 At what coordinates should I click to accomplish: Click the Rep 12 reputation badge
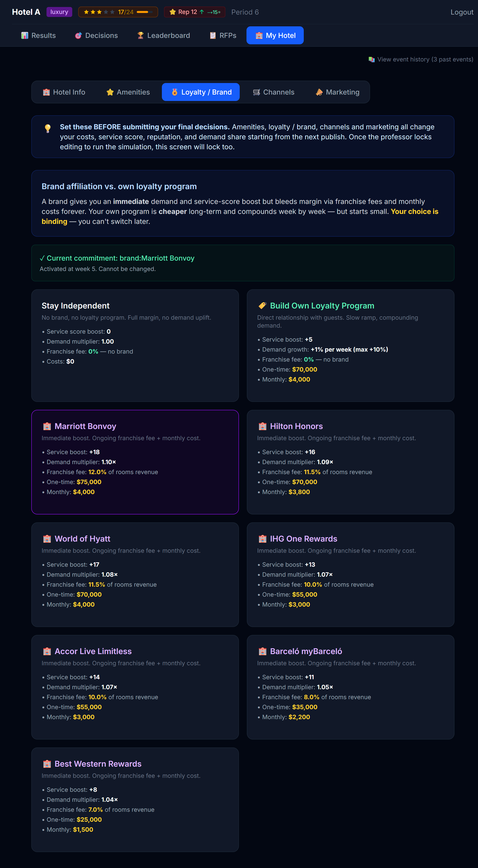pyautogui.click(x=195, y=12)
